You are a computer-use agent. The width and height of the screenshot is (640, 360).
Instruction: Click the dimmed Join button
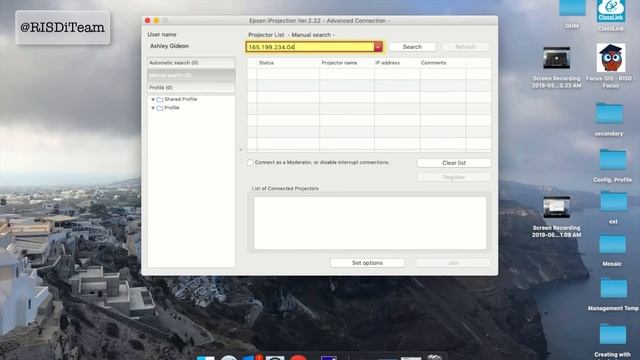[453, 263]
